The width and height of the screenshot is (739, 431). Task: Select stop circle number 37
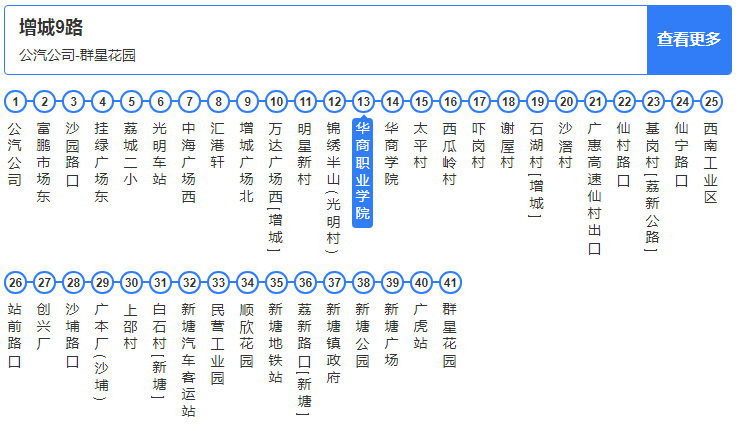pos(334,282)
